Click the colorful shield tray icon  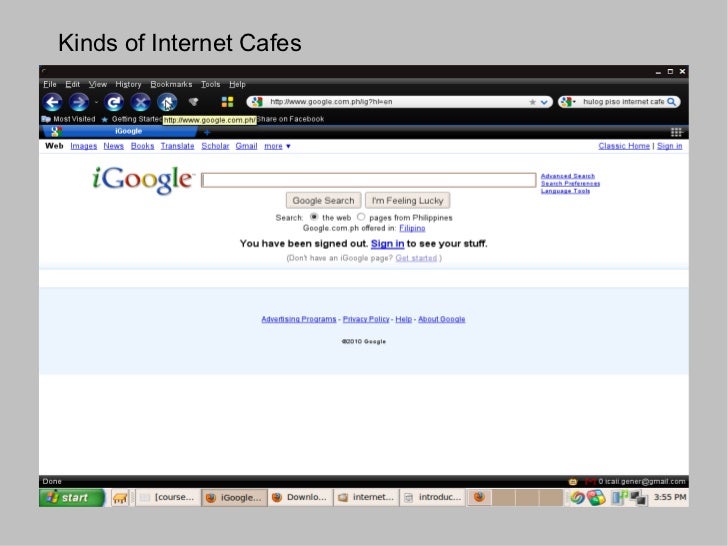tap(596, 498)
